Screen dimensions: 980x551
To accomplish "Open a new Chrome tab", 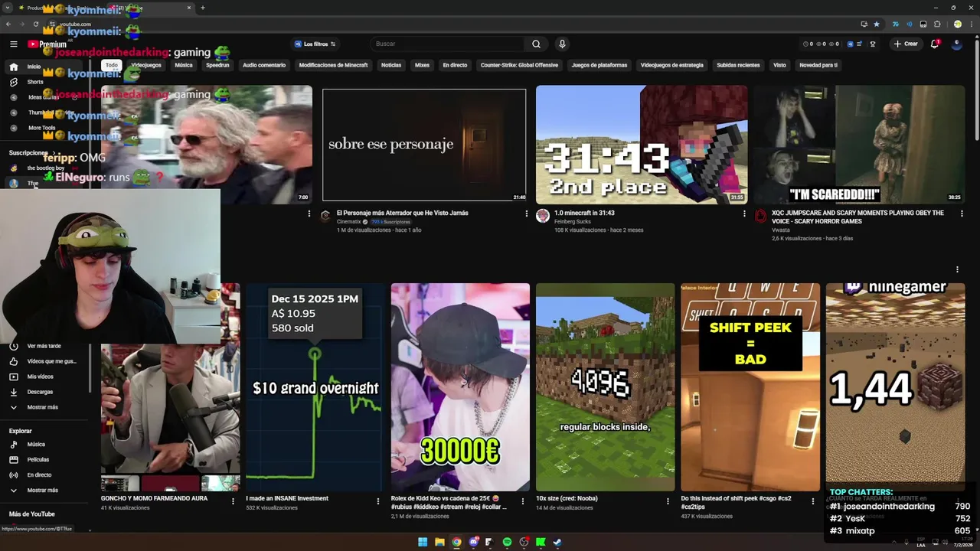I will point(203,8).
